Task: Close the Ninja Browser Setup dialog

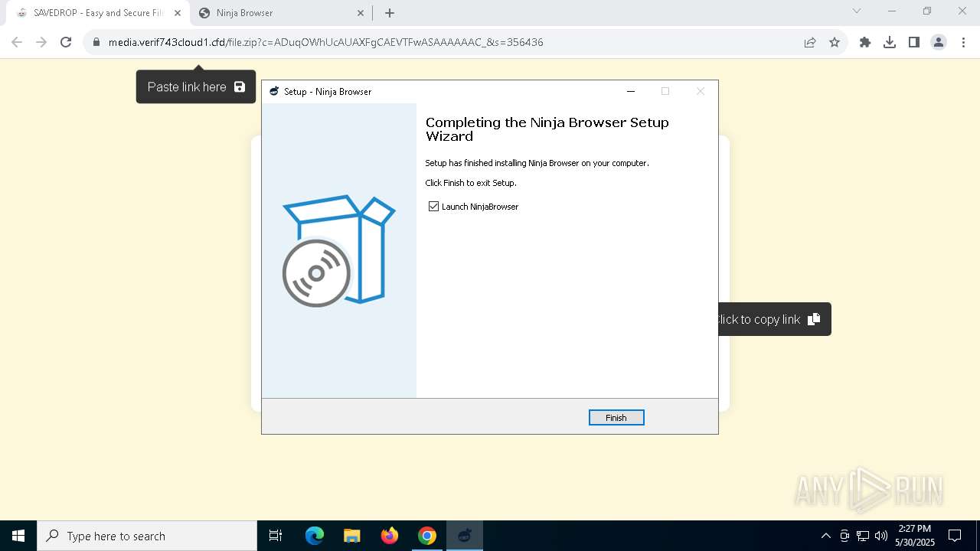Action: pos(700,91)
